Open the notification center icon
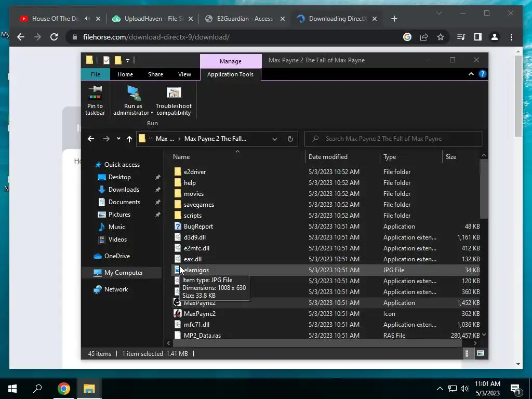Viewport: 532px width, 399px height. pyautogui.click(x=516, y=389)
